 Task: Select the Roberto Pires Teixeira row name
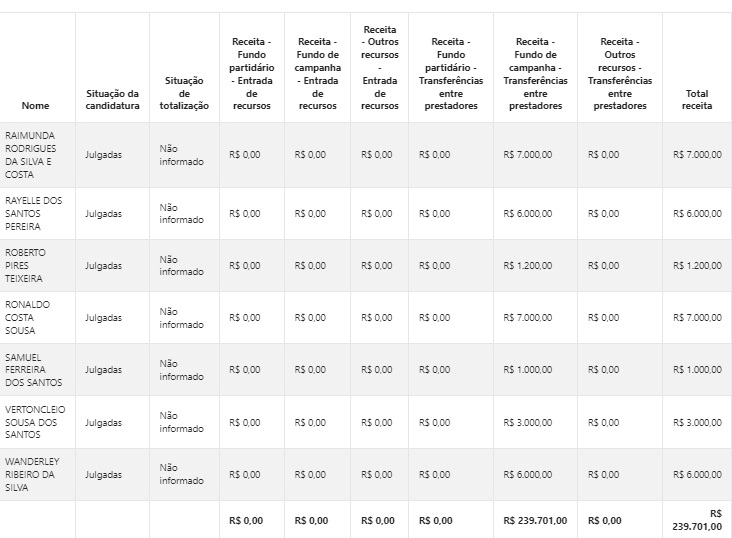click(26, 265)
